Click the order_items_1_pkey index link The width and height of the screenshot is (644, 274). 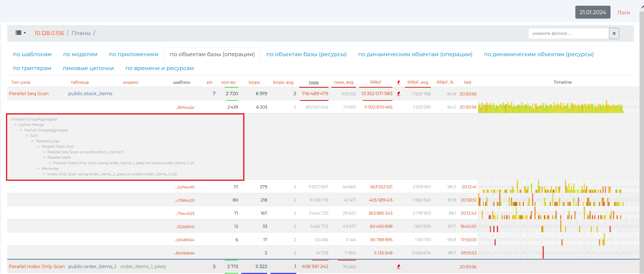click(143, 267)
